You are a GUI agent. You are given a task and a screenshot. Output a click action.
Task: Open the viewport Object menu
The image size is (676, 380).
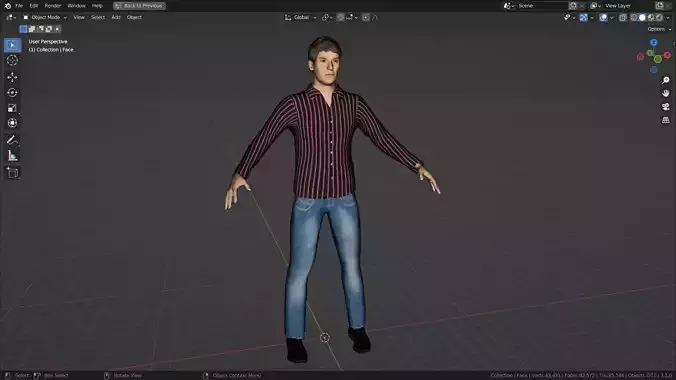[x=134, y=17]
